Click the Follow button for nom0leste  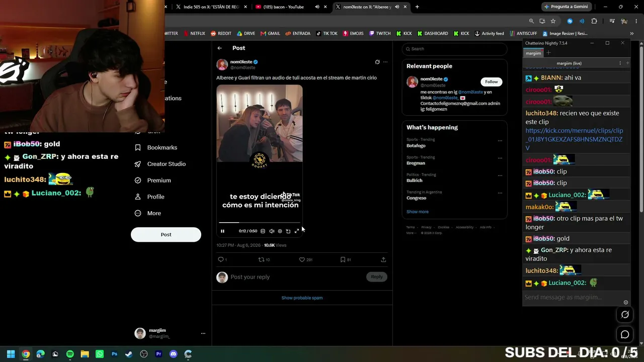492,81
